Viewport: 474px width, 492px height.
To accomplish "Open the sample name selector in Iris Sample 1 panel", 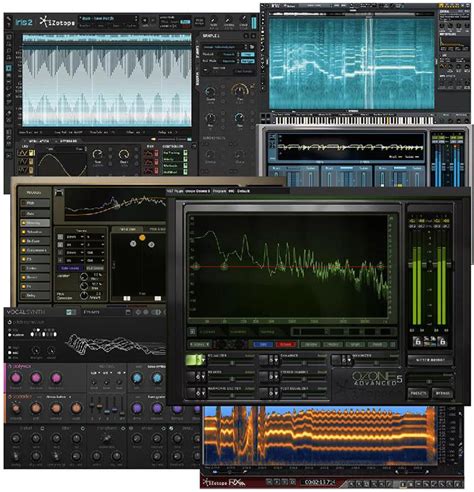I will click(225, 47).
